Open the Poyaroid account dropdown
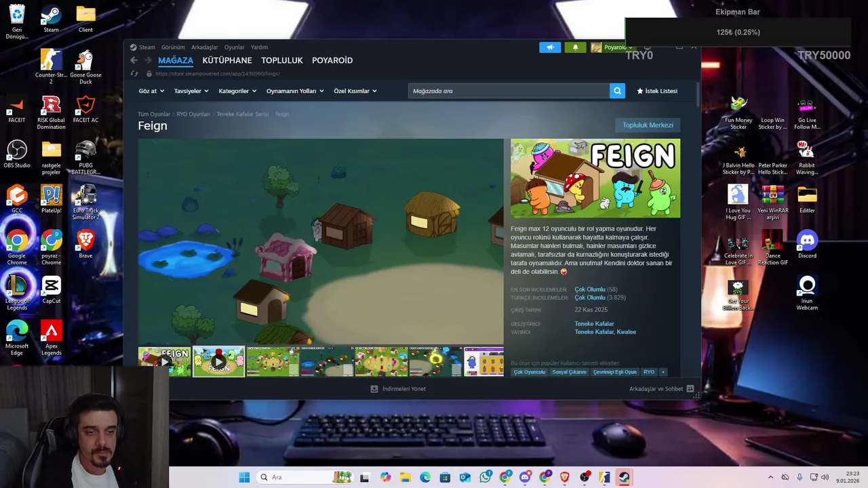Image resolution: width=868 pixels, height=488 pixels. [x=612, y=47]
